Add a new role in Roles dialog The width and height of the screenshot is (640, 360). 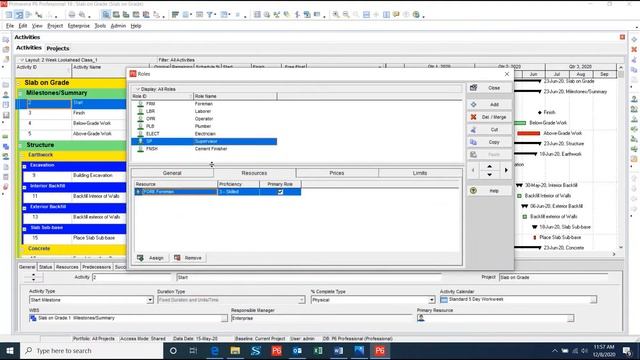(x=489, y=104)
